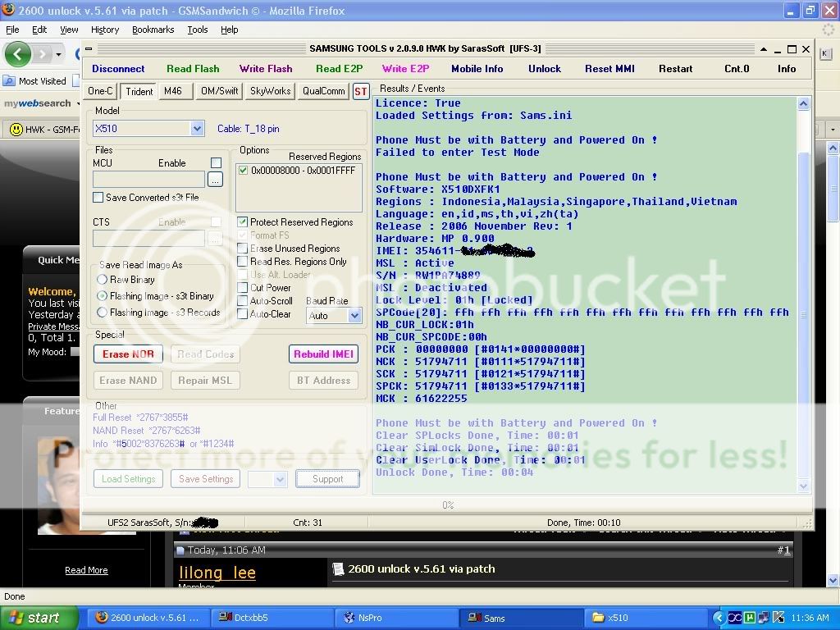Open the Baud Rate Auto dropdown
Viewport: 840px width, 630px height.
pos(354,316)
